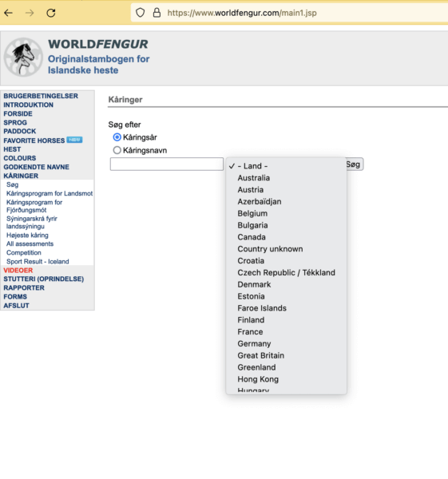Choose France from the country list
Image resolution: width=448 pixels, height=479 pixels.
287,332
